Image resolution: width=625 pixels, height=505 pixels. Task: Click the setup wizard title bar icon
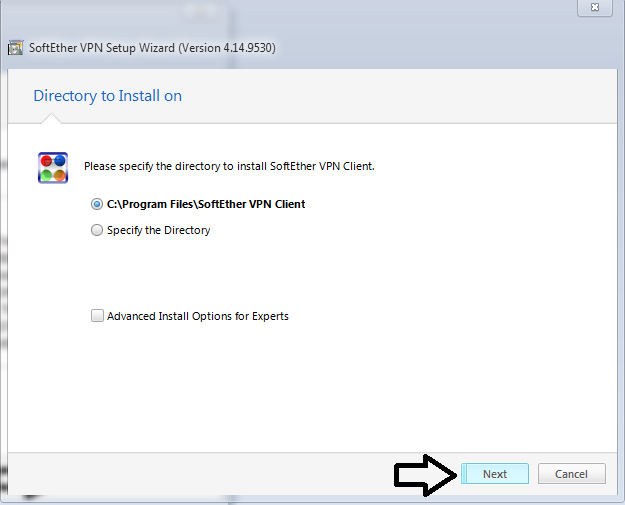click(x=16, y=48)
